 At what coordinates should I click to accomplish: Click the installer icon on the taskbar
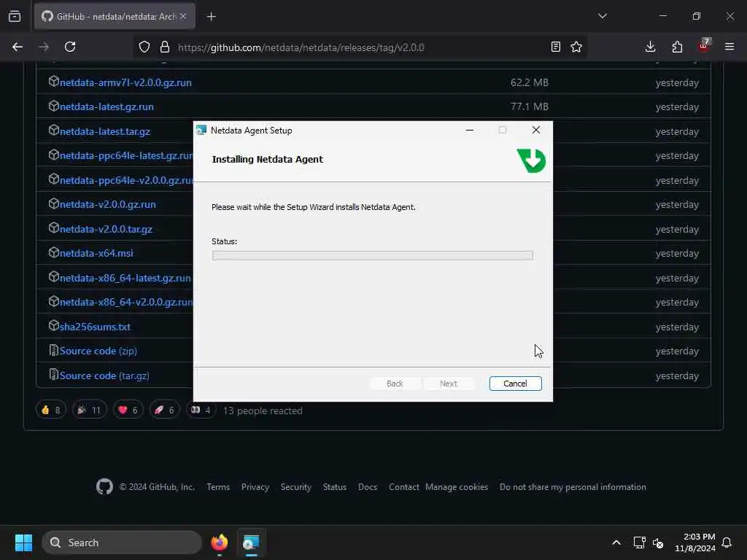coord(251,542)
